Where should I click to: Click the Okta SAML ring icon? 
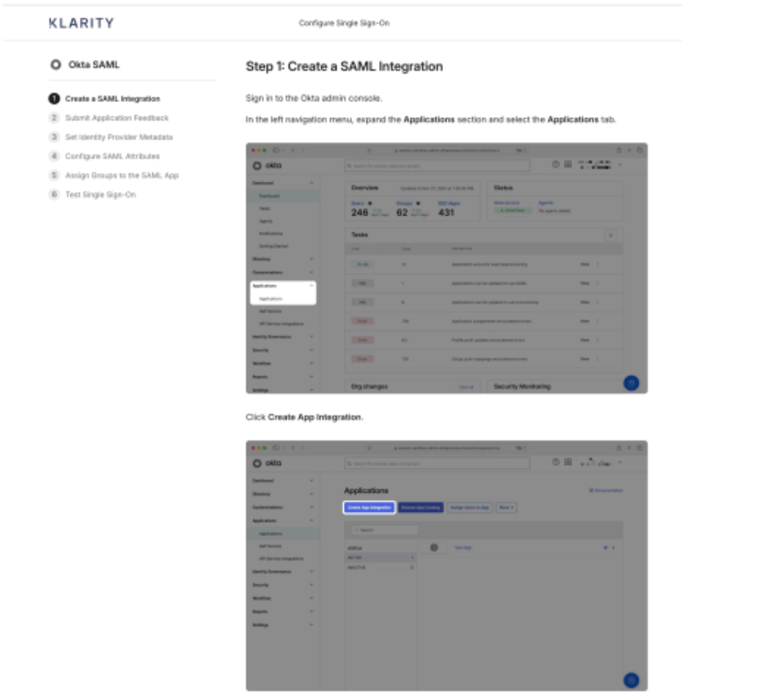coord(56,64)
